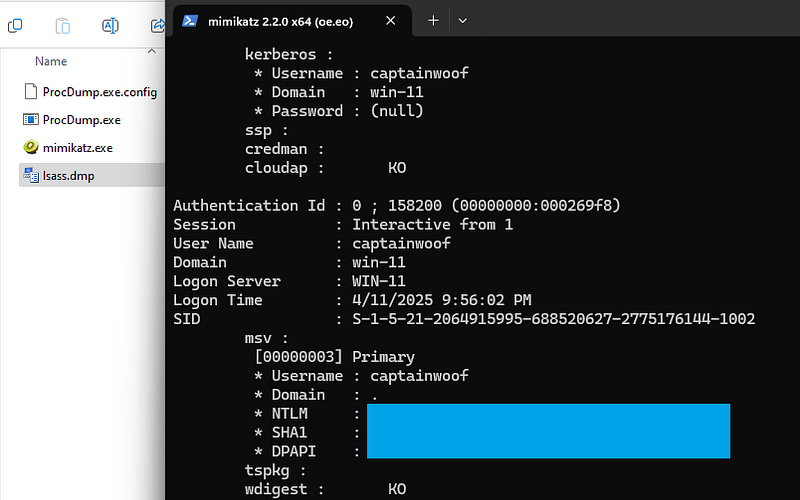Select the mimikatz.exe file name
The width and height of the screenshot is (800, 500).
point(78,147)
